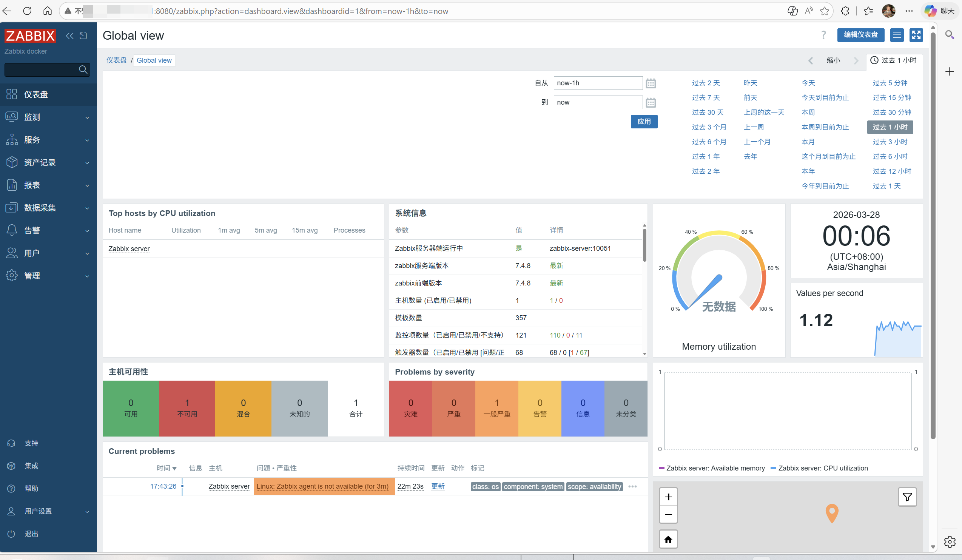
Task: Open the problem row three-dots menu
Action: (x=632, y=486)
